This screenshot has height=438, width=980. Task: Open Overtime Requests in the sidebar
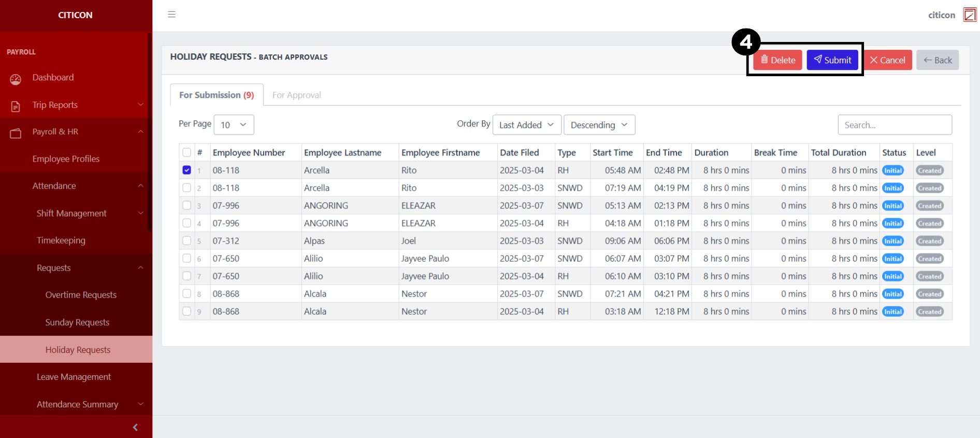pos(81,295)
